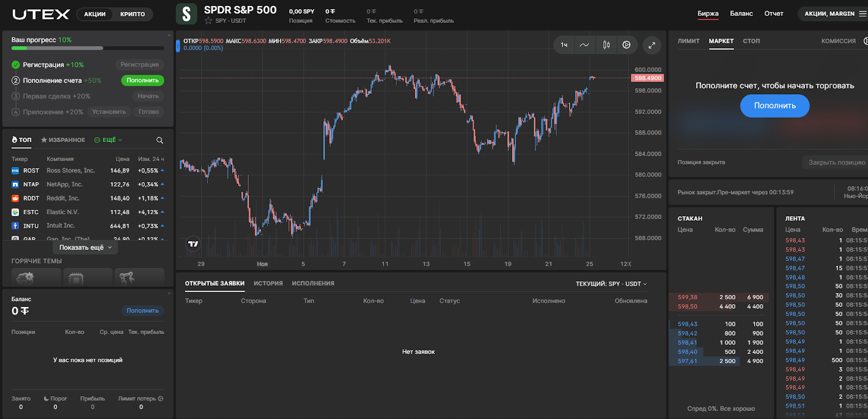The height and width of the screenshot is (419, 868).
Task: Select the ESTC ticker row
Action: click(88, 212)
